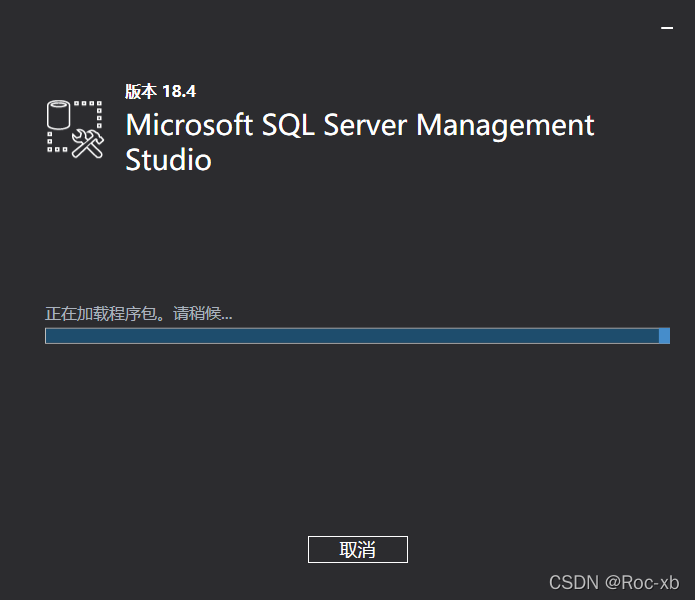Screen dimensions: 695x600
Task: Click the word Microsoft in the title
Action: (x=188, y=126)
